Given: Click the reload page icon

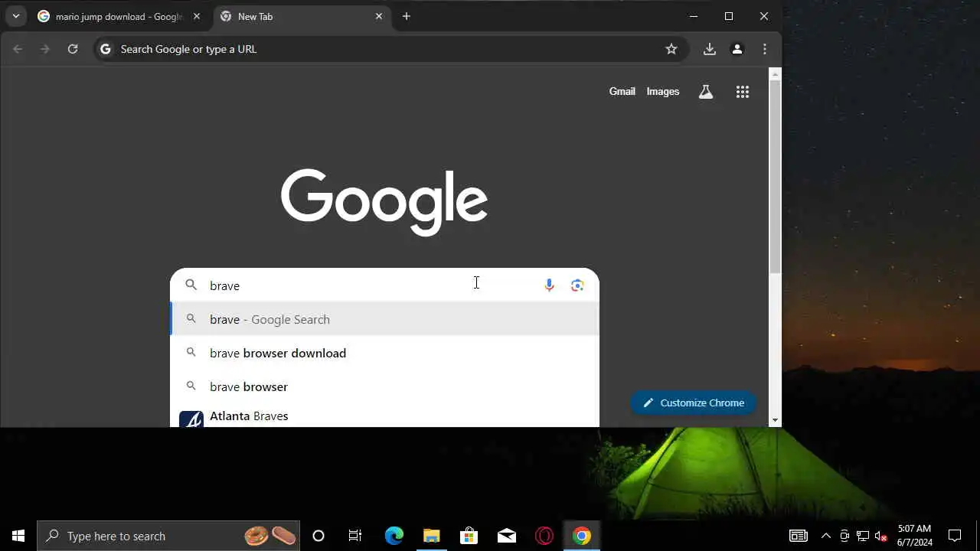Looking at the screenshot, I should (x=73, y=49).
